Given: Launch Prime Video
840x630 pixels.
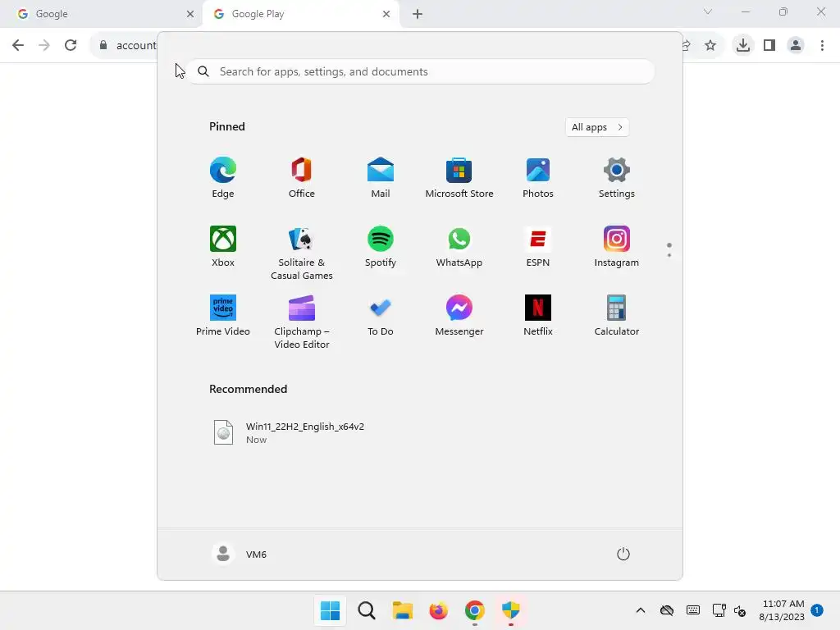Looking at the screenshot, I should [x=223, y=316].
